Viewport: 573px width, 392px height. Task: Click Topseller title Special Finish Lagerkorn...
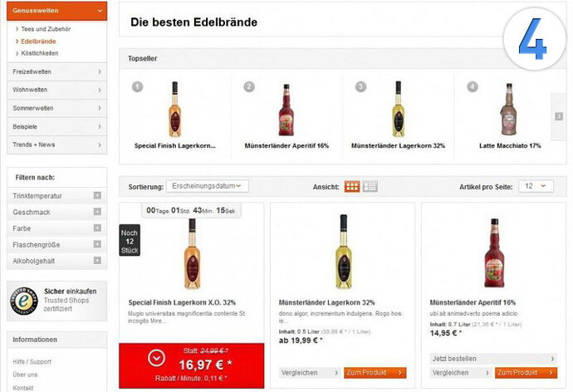[174, 146]
